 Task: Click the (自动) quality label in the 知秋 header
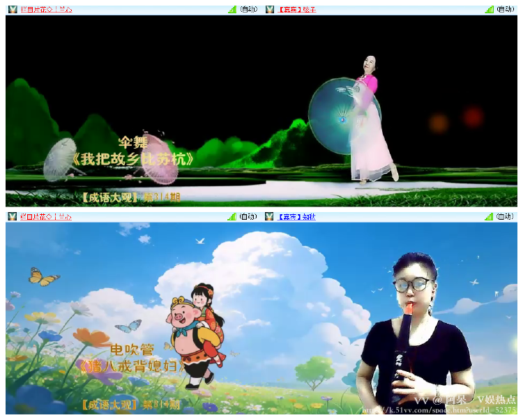coord(505,216)
